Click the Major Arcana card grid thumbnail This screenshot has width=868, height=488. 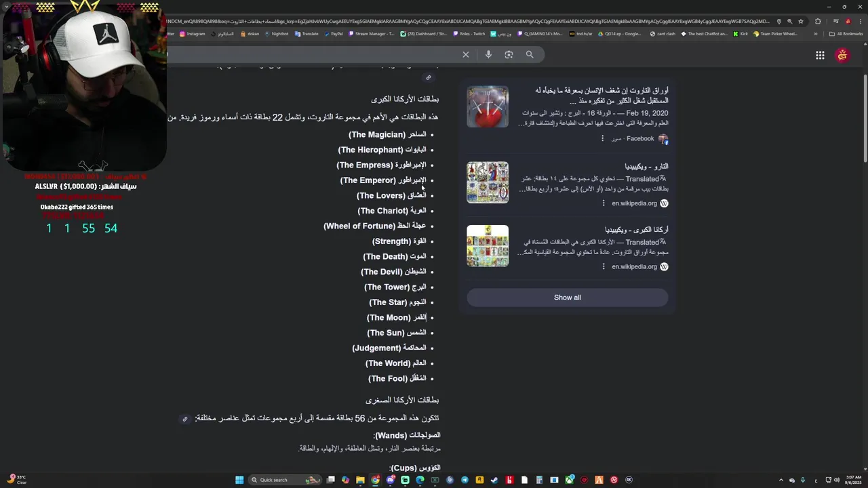click(488, 246)
